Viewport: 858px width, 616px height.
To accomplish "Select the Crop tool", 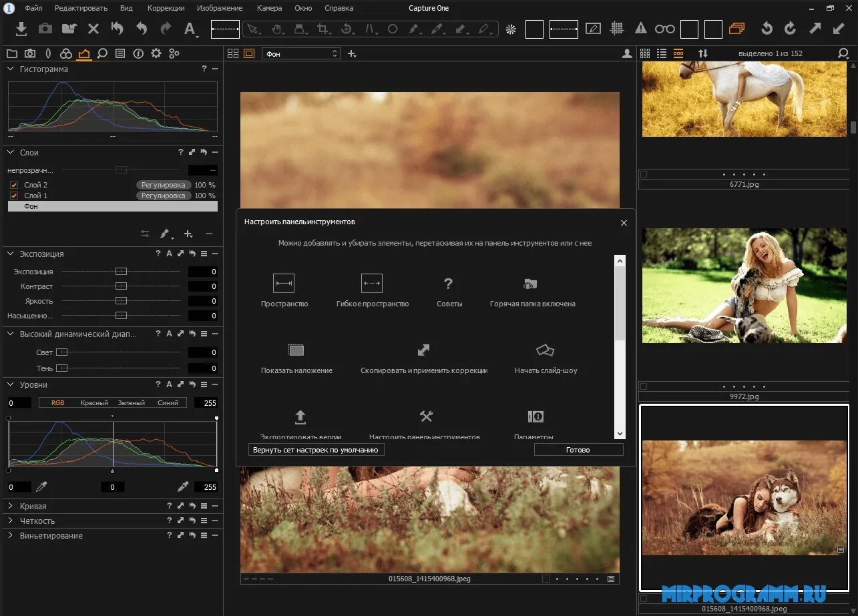I will [323, 29].
